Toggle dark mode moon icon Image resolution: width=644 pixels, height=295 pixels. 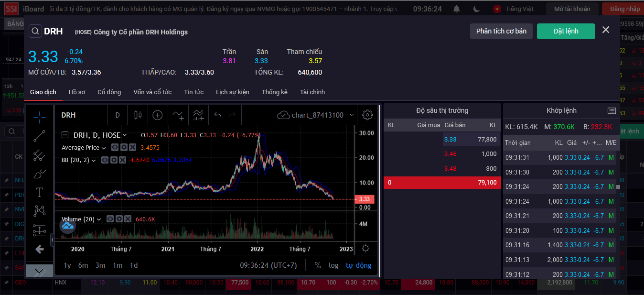coord(476,9)
